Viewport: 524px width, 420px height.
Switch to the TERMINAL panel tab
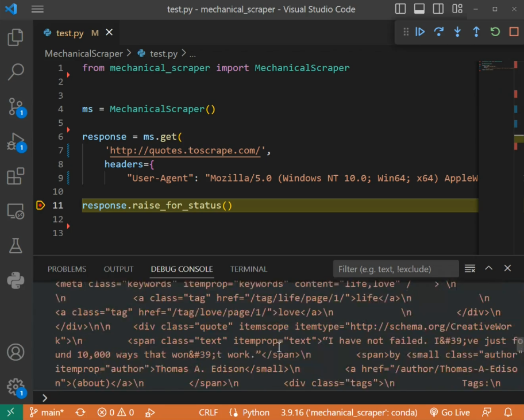coord(248,269)
